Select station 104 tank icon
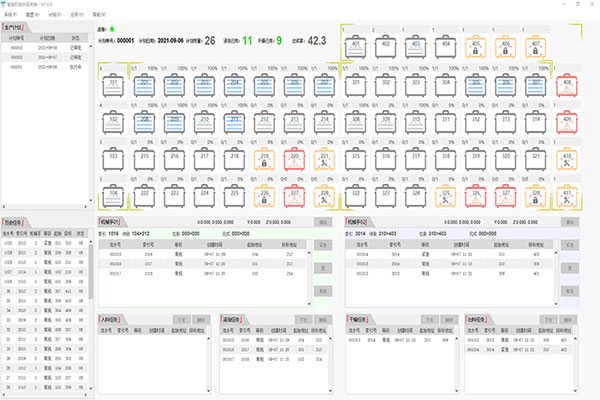 pyautogui.click(x=113, y=196)
